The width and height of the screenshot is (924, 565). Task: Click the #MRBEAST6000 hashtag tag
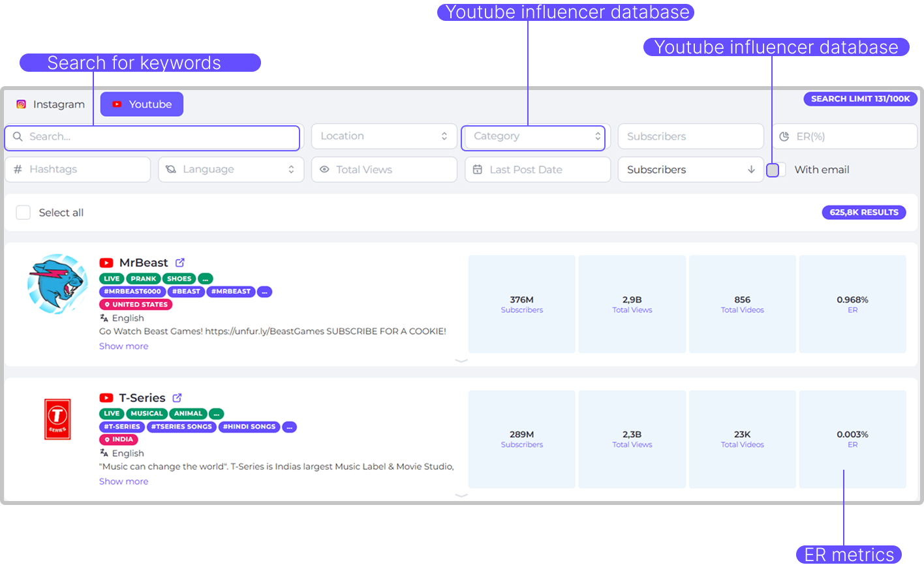[132, 292]
